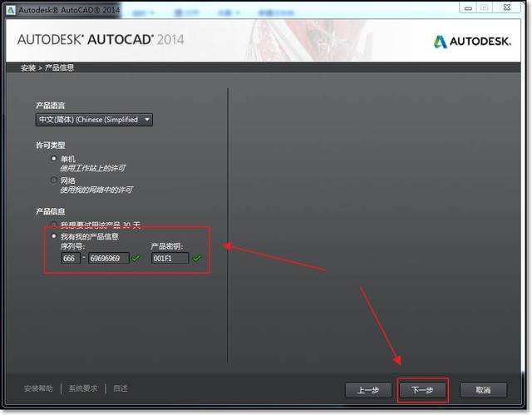The image size is (532, 415).
Task: Click the green checkmark beside product key
Action: [197, 258]
